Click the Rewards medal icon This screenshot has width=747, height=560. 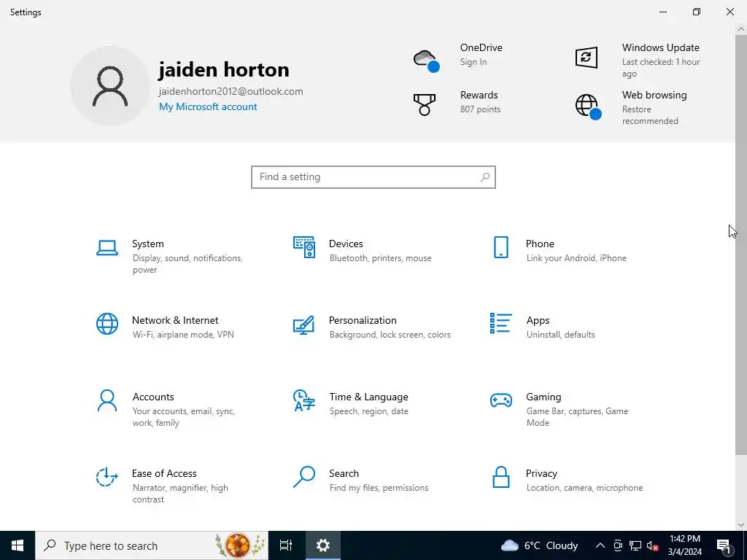(x=425, y=105)
